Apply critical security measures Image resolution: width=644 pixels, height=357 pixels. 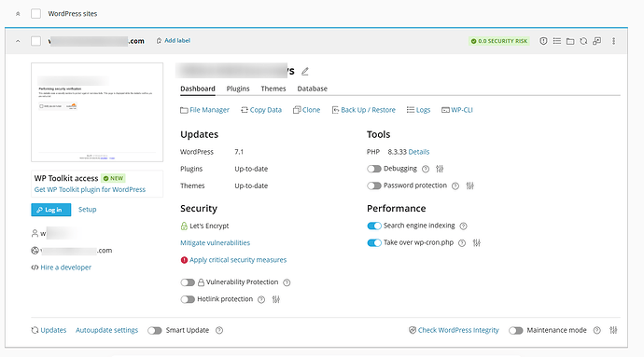click(238, 260)
